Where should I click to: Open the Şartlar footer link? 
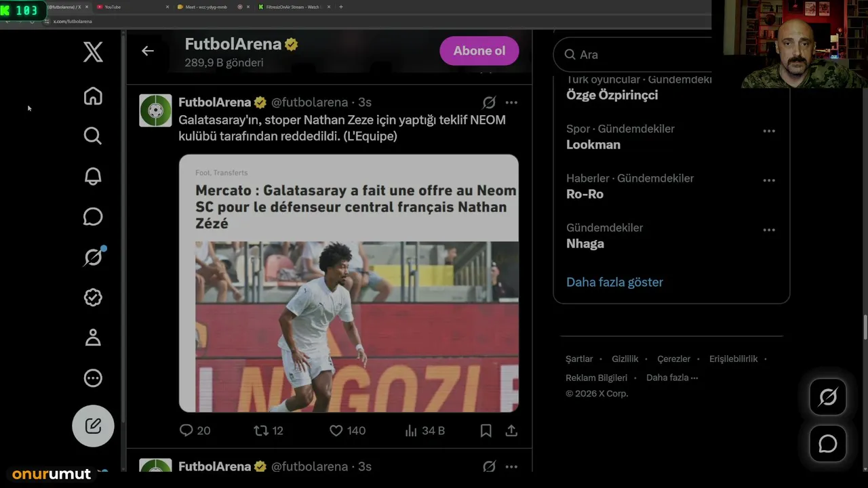579,359
